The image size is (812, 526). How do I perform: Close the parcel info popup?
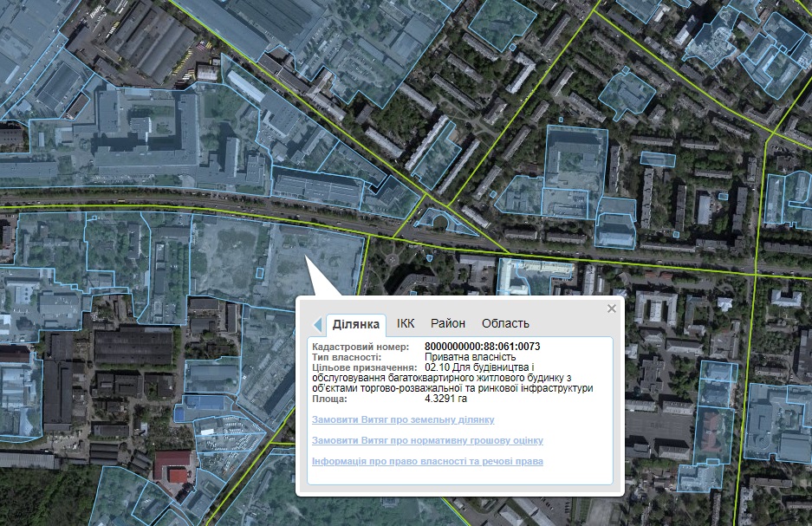612,308
